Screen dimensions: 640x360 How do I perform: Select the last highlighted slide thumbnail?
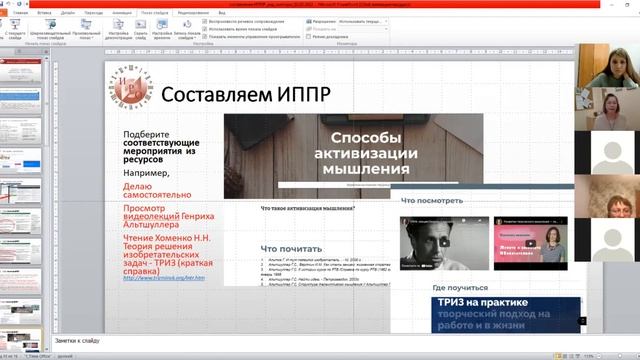pos(20,340)
